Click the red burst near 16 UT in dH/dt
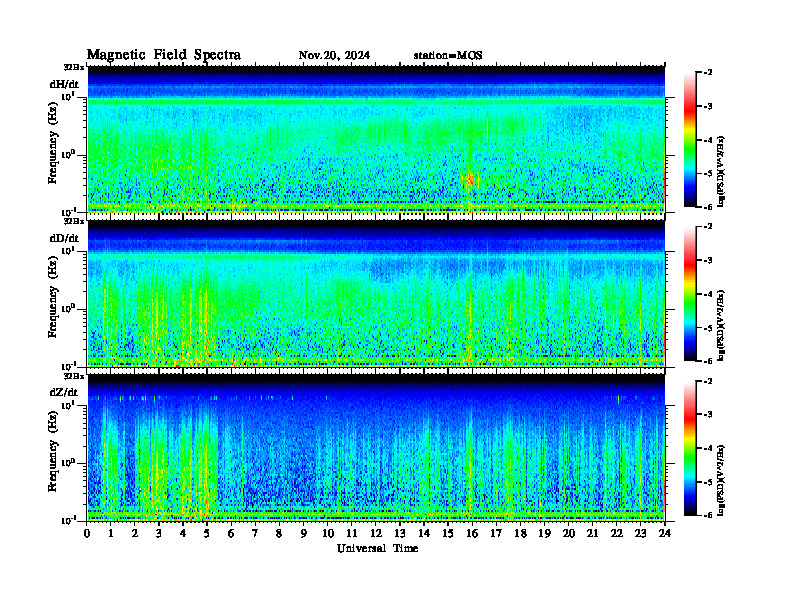 [470, 180]
